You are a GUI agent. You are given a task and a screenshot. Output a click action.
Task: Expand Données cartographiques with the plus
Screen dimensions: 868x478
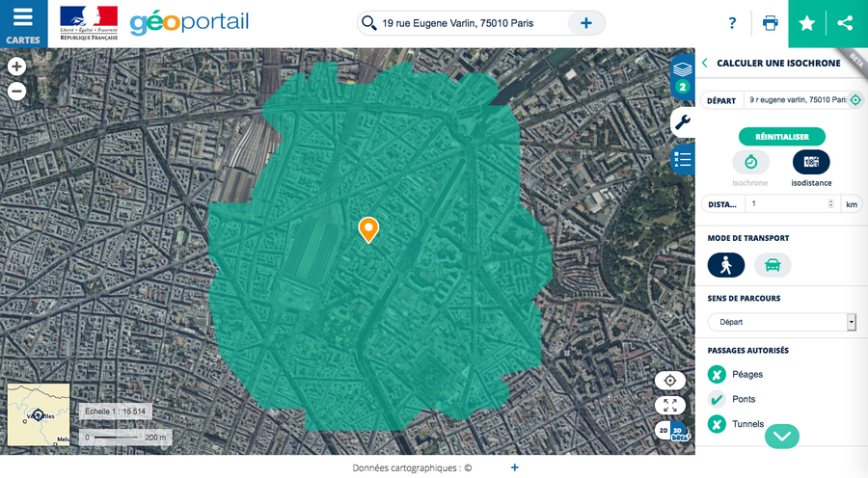point(514,467)
